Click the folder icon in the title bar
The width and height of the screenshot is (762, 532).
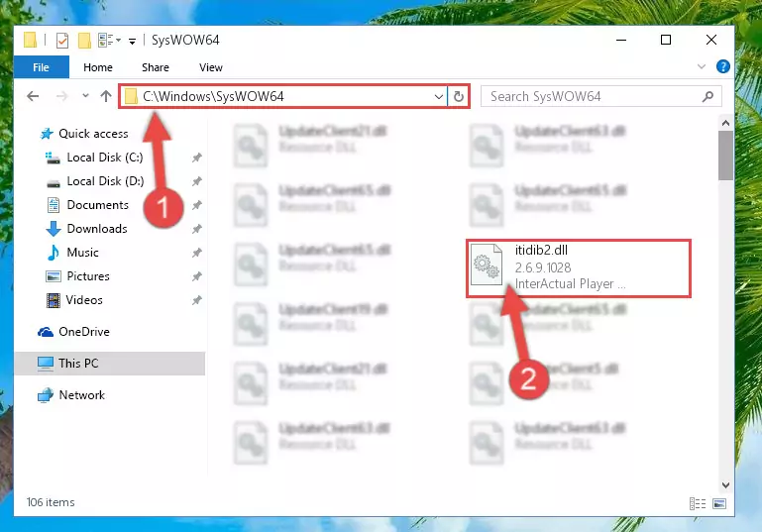[30, 40]
